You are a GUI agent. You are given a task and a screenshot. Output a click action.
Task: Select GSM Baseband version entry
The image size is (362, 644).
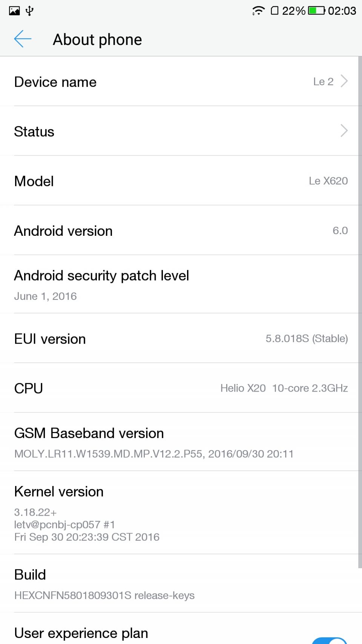tap(181, 442)
